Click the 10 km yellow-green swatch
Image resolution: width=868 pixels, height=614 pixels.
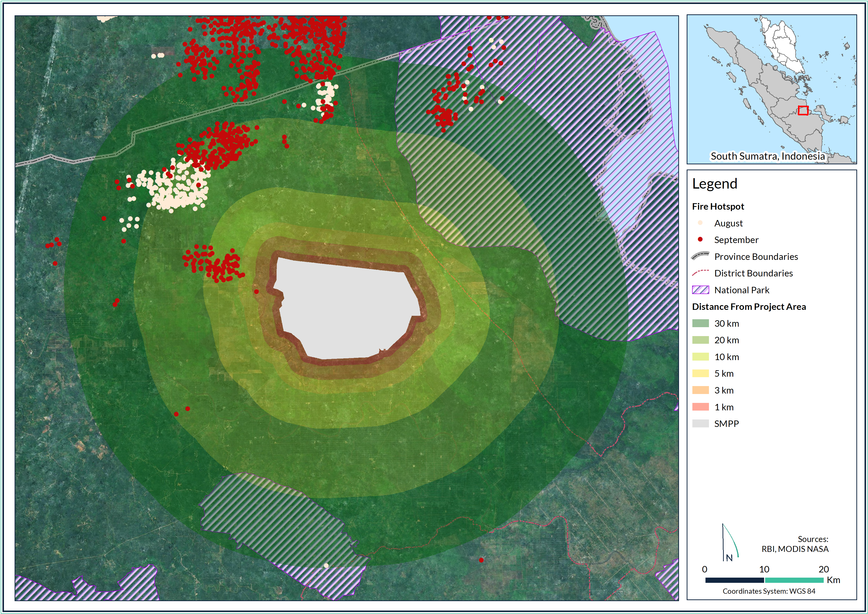tap(700, 356)
